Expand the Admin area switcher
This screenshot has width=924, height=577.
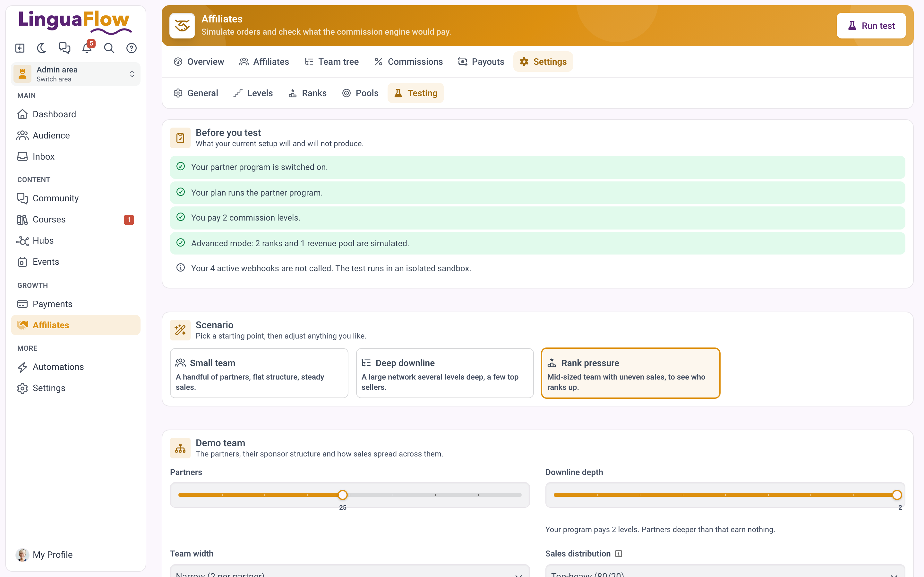(x=76, y=74)
